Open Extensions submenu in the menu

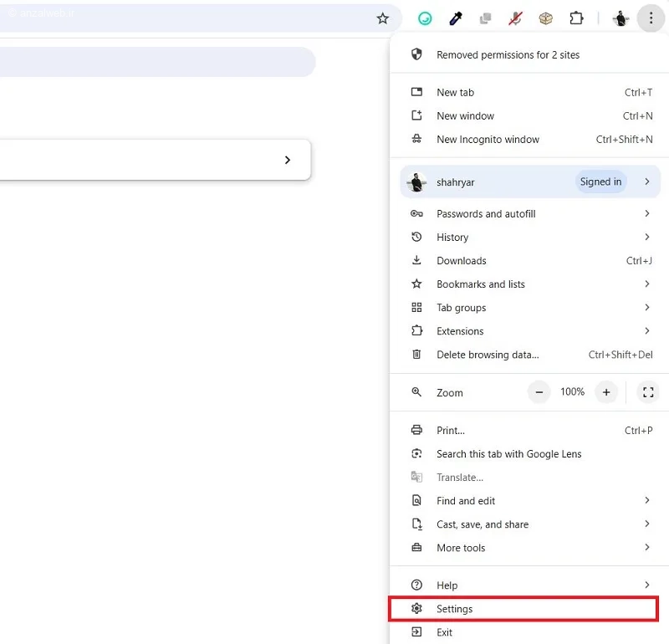529,330
